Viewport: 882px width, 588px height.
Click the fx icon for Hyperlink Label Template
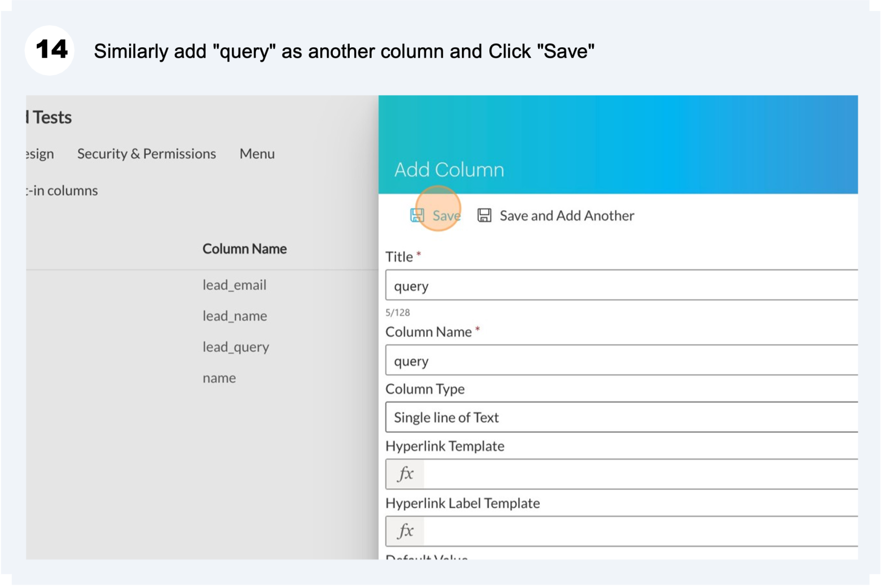(x=405, y=531)
